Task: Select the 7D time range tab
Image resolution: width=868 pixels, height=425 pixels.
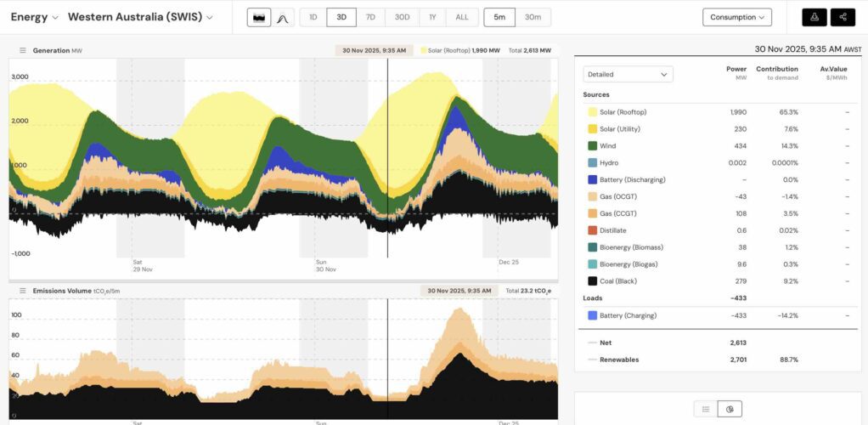Action: coord(370,17)
